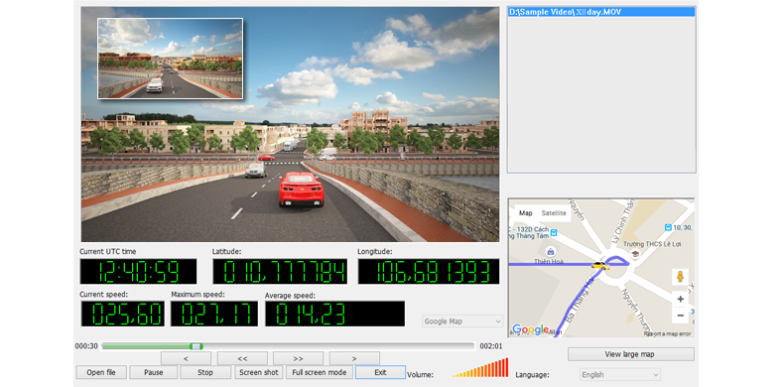
Task: Open the English language dropdown
Action: pos(620,375)
